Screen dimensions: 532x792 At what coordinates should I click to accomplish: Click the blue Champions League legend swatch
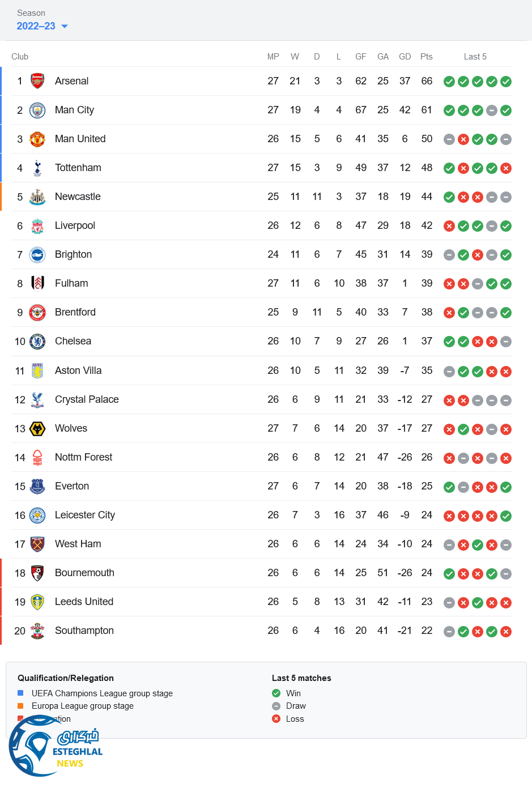(x=20, y=693)
